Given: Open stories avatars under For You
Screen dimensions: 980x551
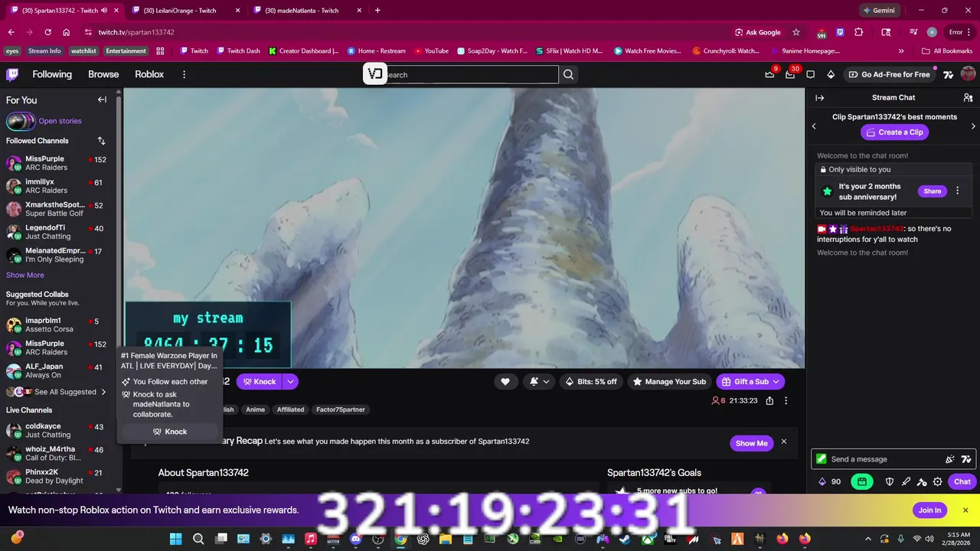Looking at the screenshot, I should 21,121.
